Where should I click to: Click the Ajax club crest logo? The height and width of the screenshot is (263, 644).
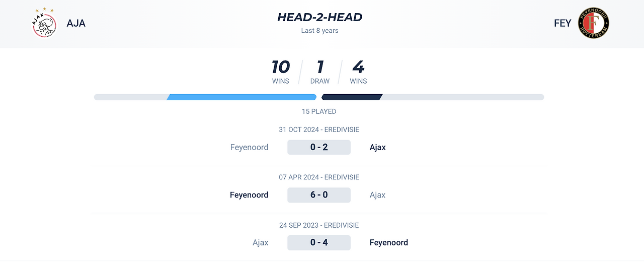pyautogui.click(x=44, y=23)
